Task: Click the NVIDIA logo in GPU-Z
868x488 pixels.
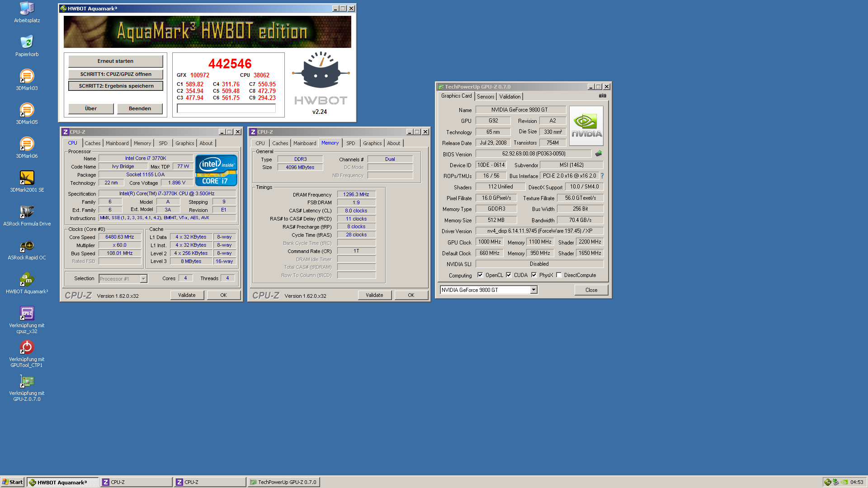Action: tap(586, 126)
